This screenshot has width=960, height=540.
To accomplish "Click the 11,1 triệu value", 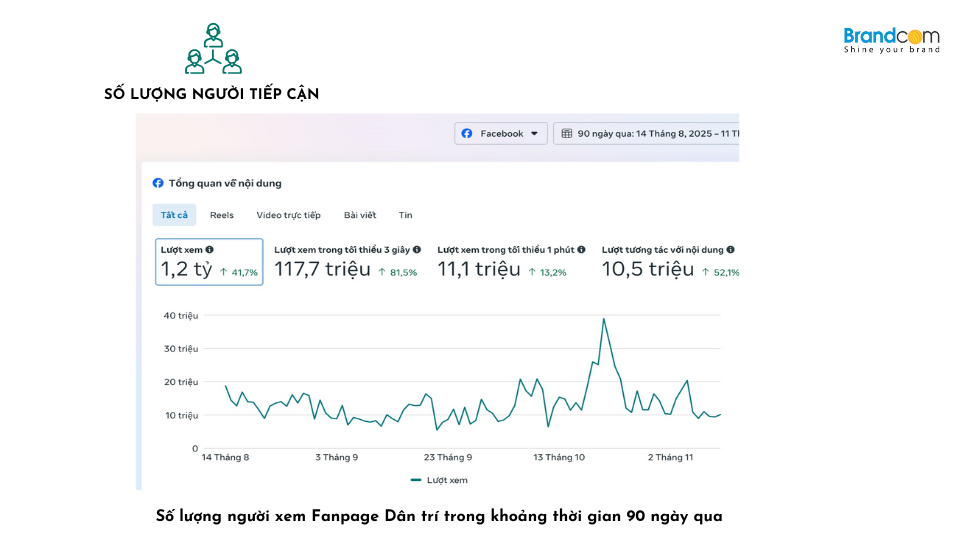I will point(479,269).
